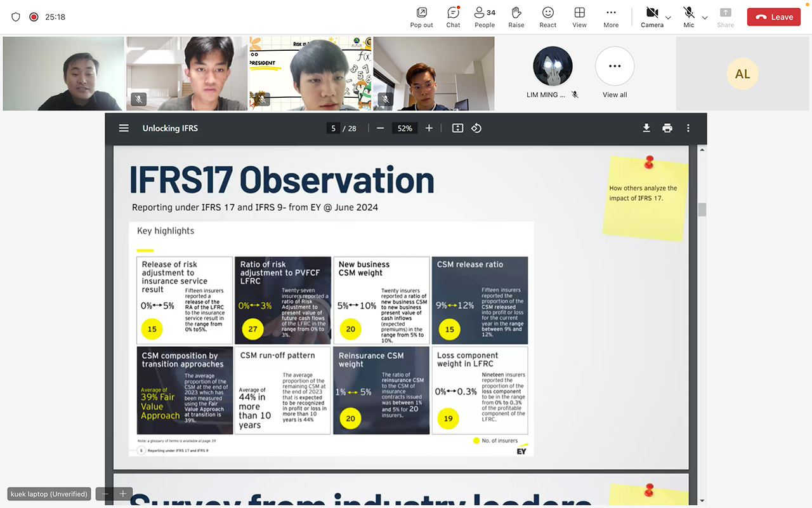Open the PDF viewer hamburger menu
The width and height of the screenshot is (812, 508).
click(124, 128)
